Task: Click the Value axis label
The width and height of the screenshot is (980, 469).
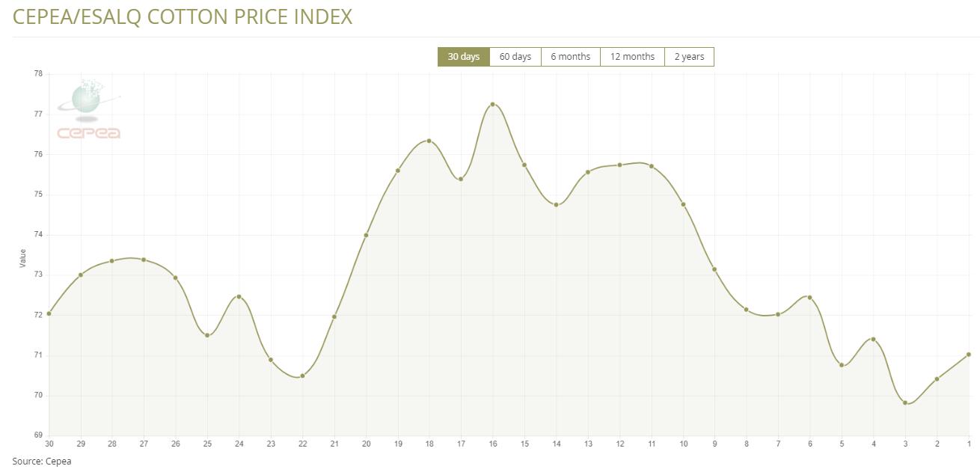Action: coord(22,258)
